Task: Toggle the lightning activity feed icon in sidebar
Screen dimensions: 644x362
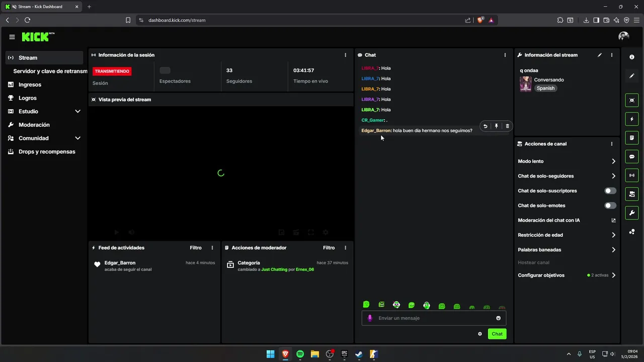Action: pos(632,119)
